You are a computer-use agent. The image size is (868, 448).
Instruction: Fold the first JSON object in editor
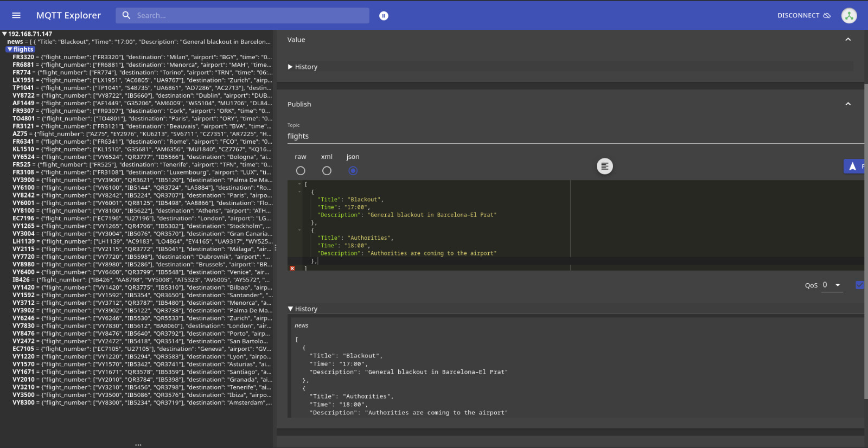coord(299,191)
